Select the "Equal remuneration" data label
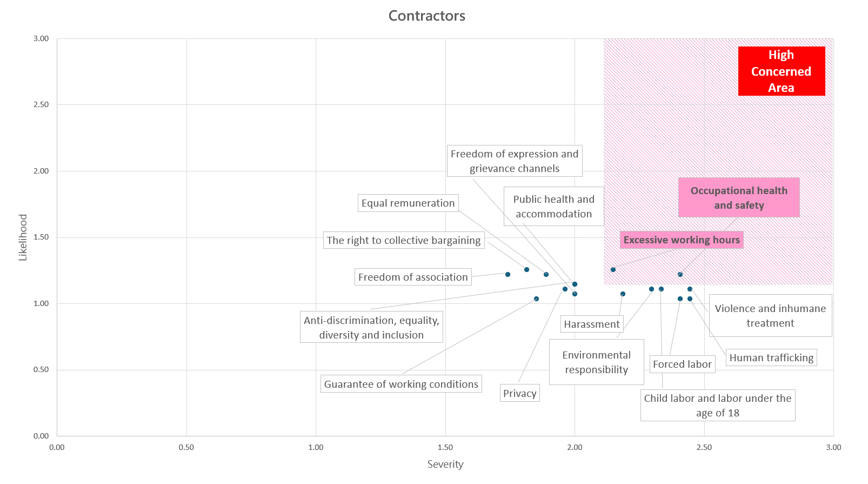This screenshot has height=484, width=868. [408, 203]
